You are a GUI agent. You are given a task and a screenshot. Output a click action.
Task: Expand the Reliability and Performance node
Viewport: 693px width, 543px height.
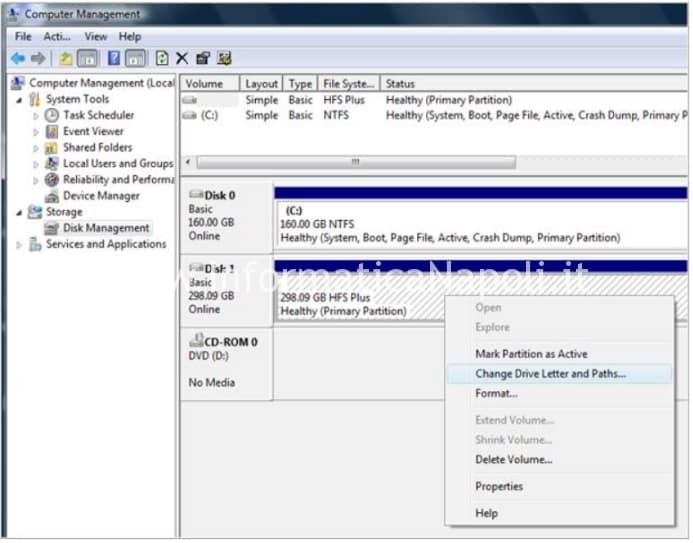pos(36,180)
